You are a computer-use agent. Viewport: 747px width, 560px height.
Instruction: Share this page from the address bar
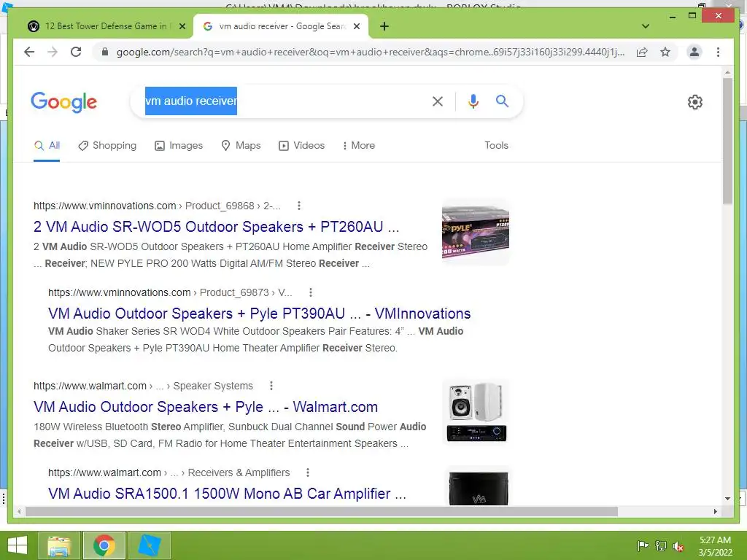[642, 52]
